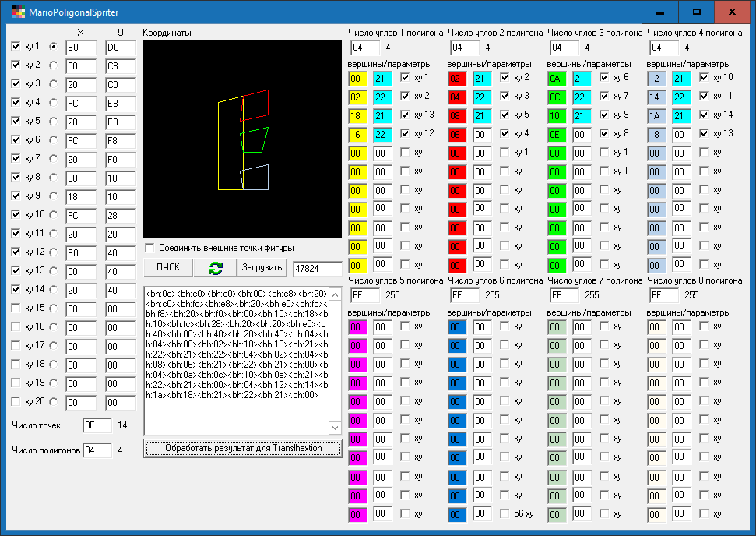Click the Y field of xy 10 containing 28
Viewport: 756px width, 536px height.
coord(121,216)
